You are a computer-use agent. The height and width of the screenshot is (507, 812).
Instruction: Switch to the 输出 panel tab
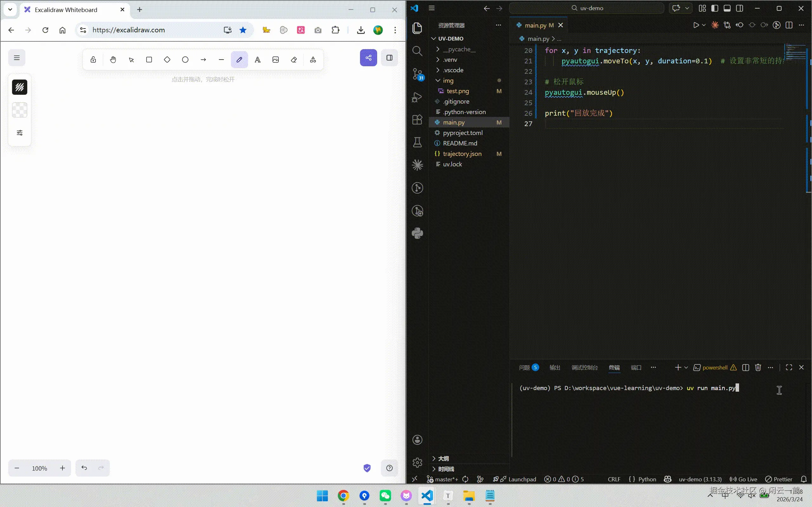pos(555,368)
